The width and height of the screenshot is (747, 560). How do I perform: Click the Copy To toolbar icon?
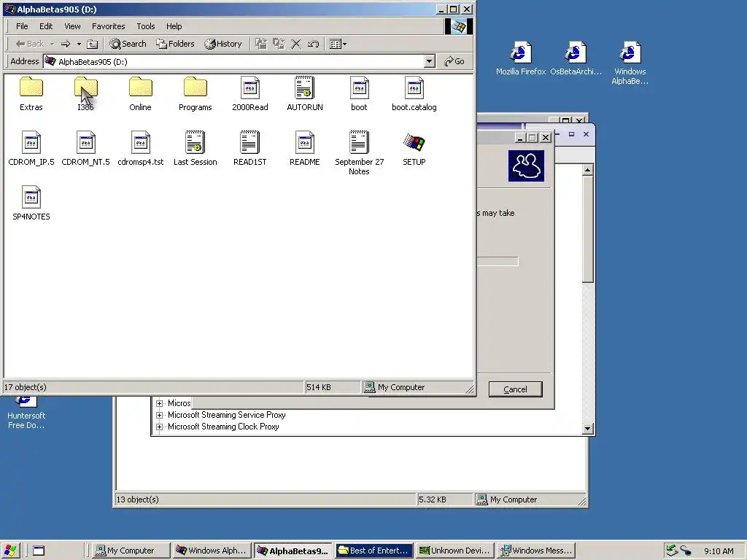[278, 44]
